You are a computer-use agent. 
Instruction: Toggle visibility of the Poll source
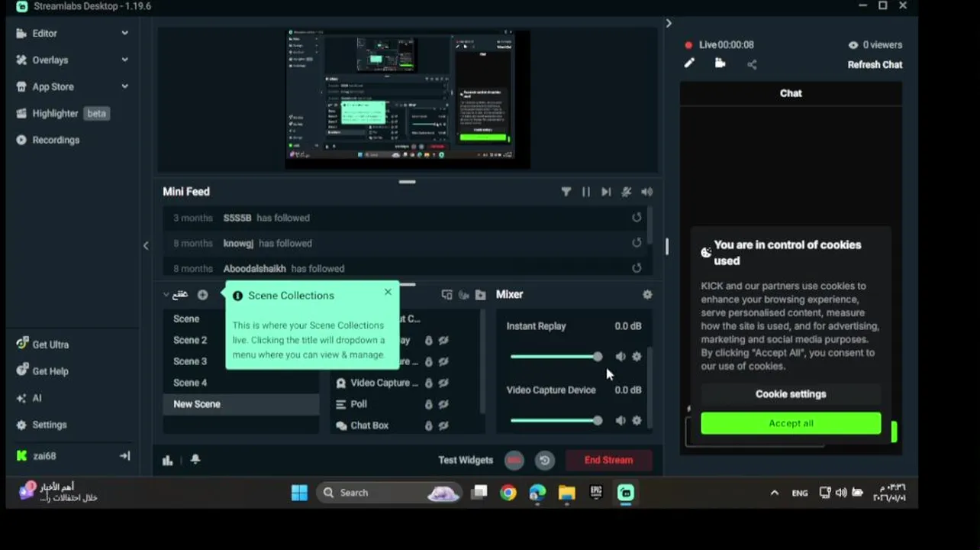[443, 405]
